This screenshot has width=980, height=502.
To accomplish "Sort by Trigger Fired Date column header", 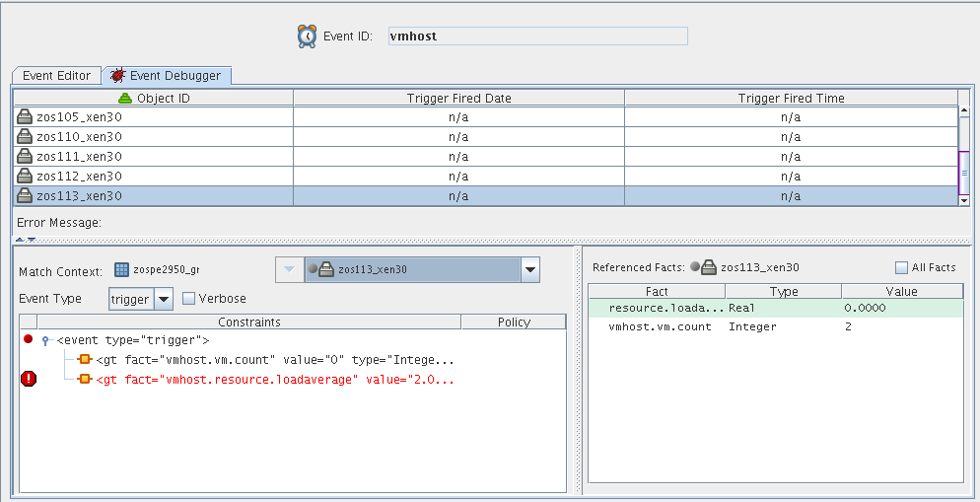I will 458,98.
